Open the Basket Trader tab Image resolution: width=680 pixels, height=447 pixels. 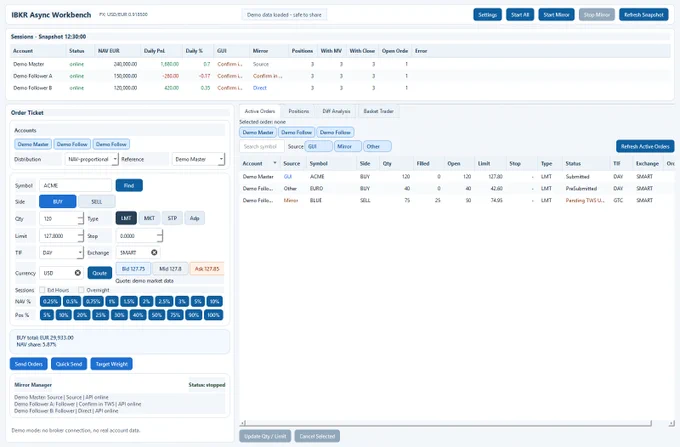pyautogui.click(x=379, y=111)
